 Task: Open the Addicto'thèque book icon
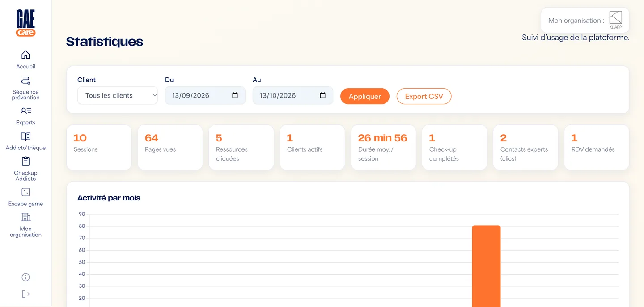(x=25, y=136)
